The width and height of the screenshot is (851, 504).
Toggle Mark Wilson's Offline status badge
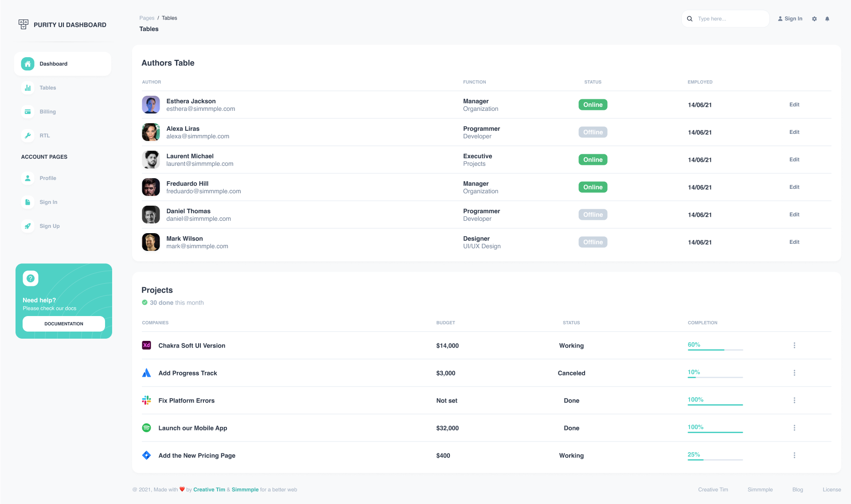point(593,242)
